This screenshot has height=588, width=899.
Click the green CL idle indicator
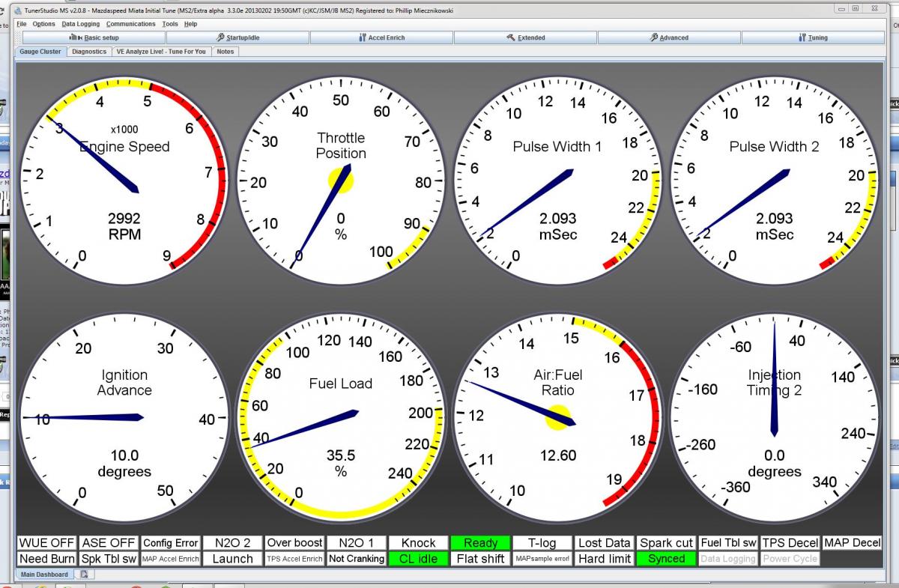click(418, 559)
